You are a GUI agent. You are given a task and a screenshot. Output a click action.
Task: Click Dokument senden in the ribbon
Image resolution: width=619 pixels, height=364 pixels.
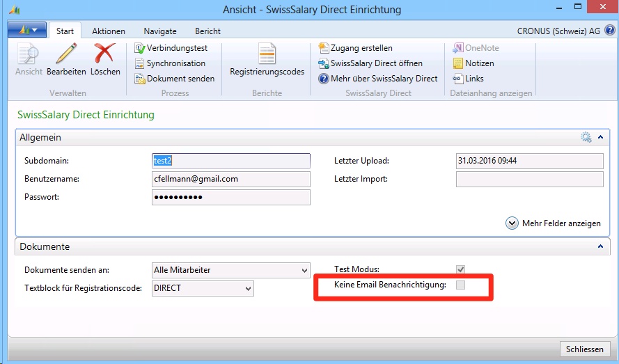(x=175, y=79)
